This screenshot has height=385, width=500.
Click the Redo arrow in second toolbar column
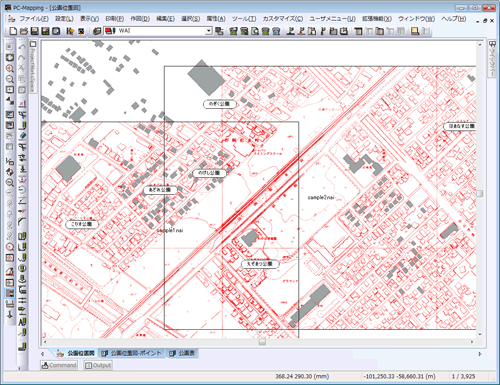22,57
